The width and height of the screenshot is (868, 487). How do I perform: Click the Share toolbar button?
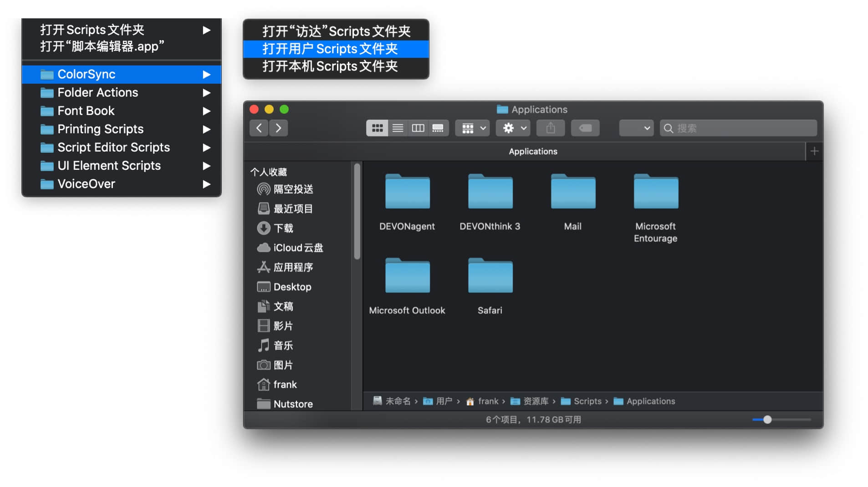[x=551, y=128]
